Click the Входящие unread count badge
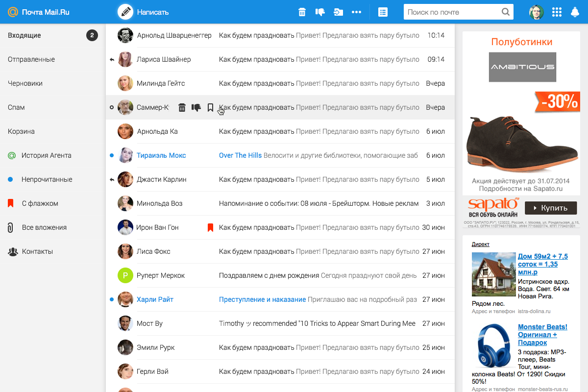 [92, 35]
